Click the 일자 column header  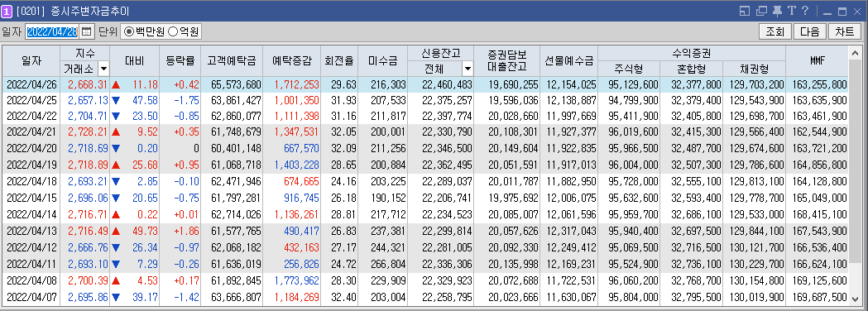[31, 61]
